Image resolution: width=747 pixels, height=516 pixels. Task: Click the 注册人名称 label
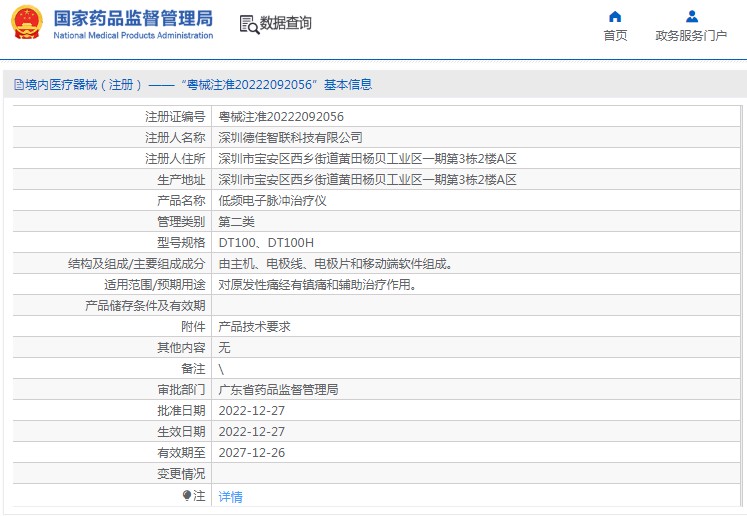click(x=175, y=138)
